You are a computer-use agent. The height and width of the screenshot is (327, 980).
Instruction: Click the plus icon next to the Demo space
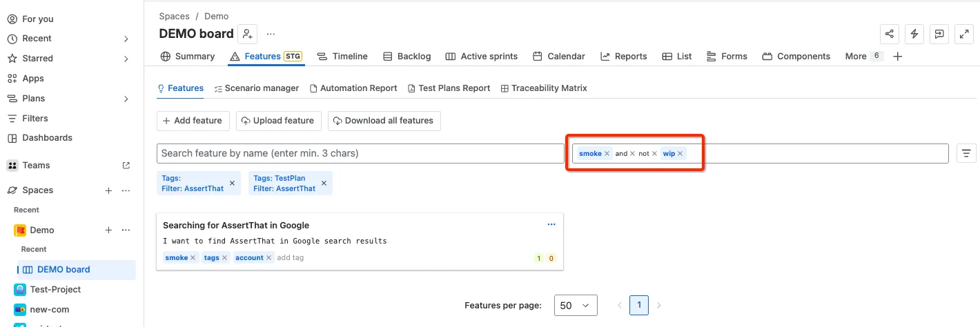108,230
